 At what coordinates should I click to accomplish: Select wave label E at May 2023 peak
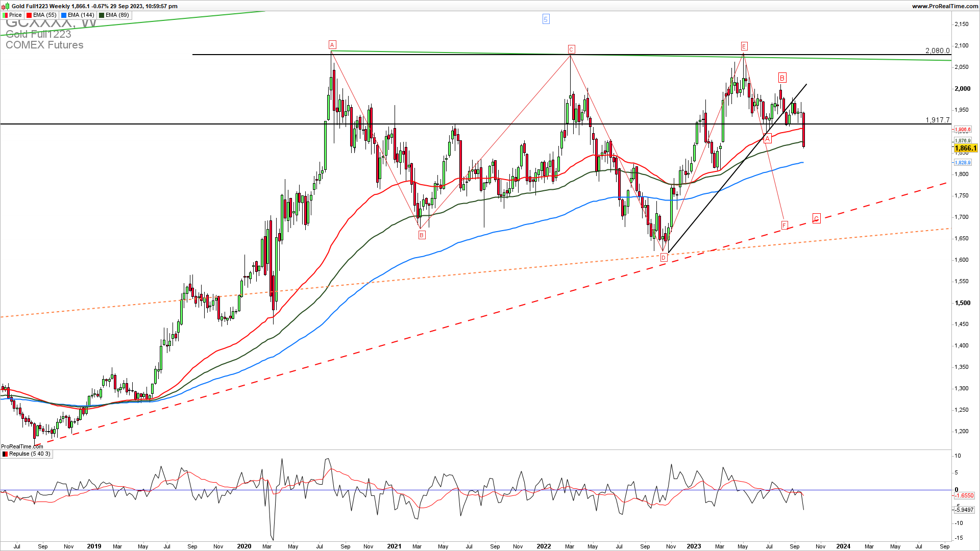tap(744, 46)
